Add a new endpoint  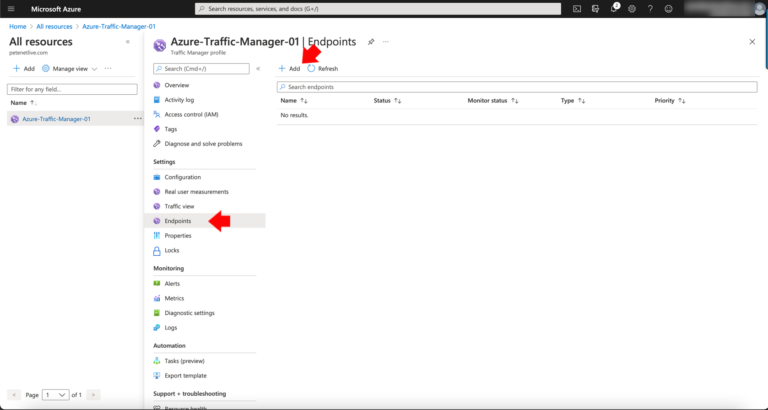pos(289,69)
